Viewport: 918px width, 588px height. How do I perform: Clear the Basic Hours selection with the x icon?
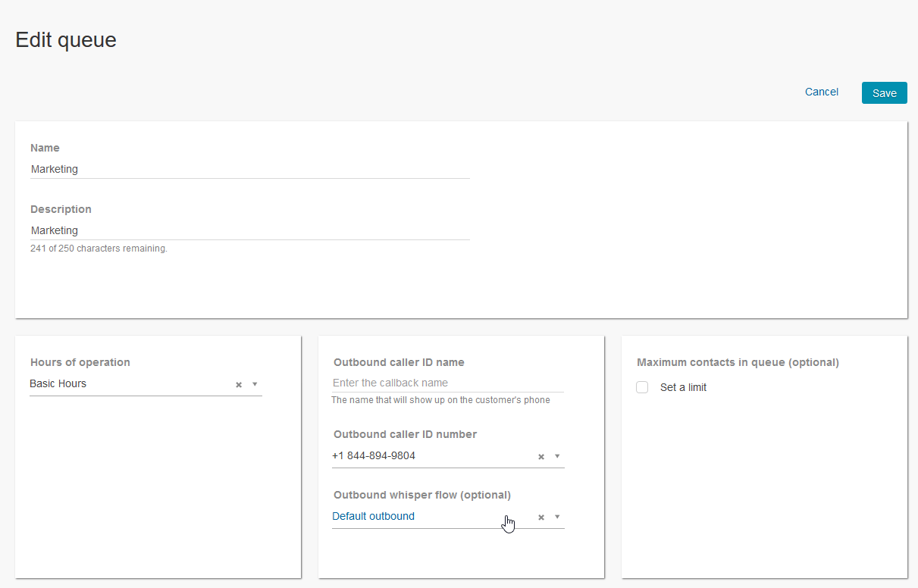tap(237, 384)
